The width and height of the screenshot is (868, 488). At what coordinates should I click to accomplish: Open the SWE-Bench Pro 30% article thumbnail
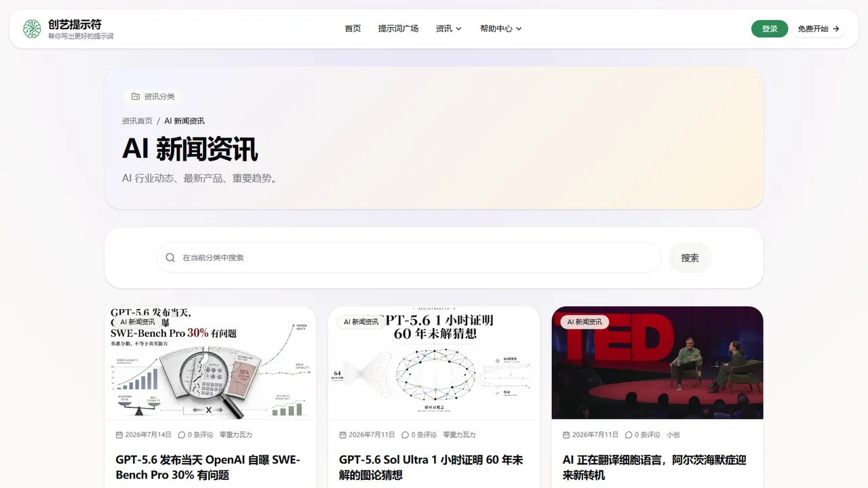210,363
